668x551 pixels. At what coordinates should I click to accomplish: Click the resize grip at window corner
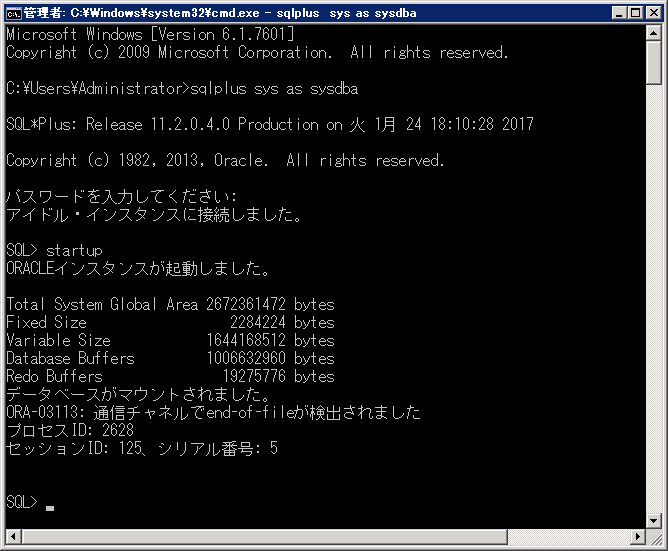(654, 537)
